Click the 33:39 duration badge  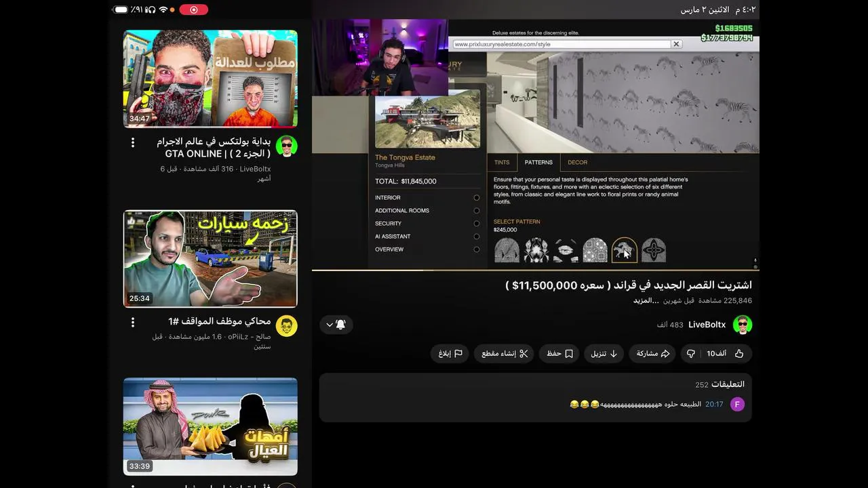tap(139, 466)
